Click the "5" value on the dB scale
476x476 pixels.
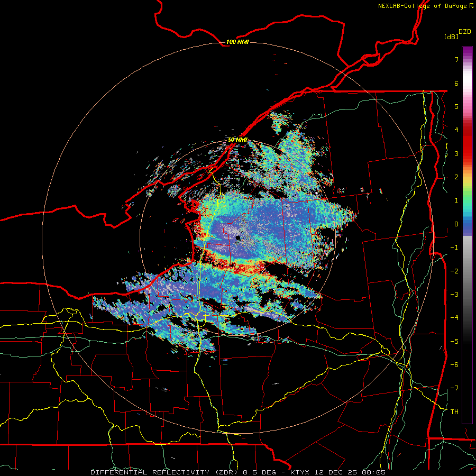tap(456, 106)
